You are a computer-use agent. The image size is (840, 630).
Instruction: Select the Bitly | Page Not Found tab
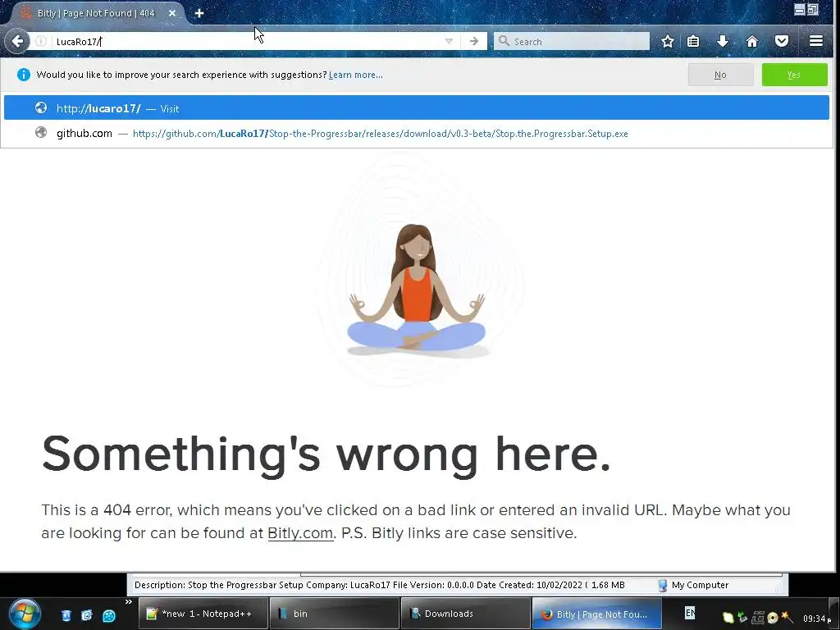(x=97, y=13)
